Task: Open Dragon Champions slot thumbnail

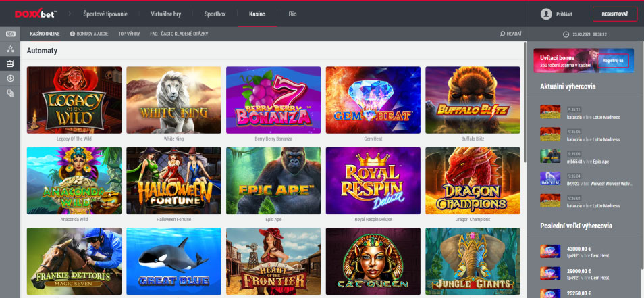Action: (473, 180)
